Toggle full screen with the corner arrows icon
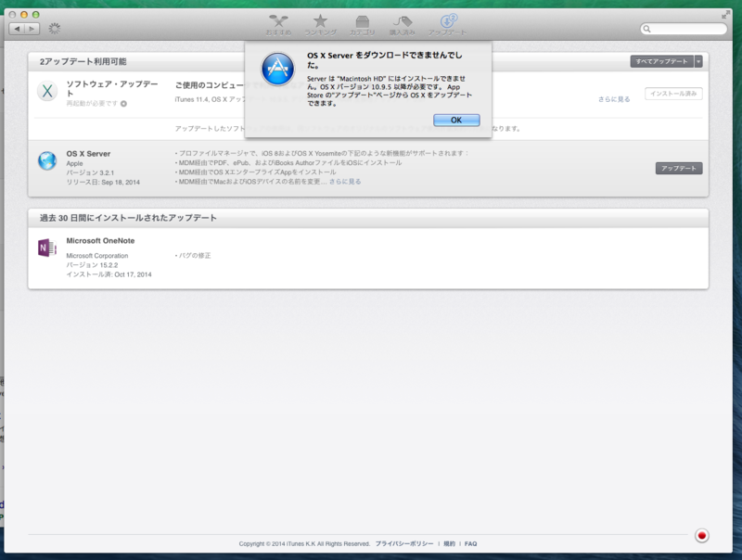The width and height of the screenshot is (742, 560). [725, 15]
